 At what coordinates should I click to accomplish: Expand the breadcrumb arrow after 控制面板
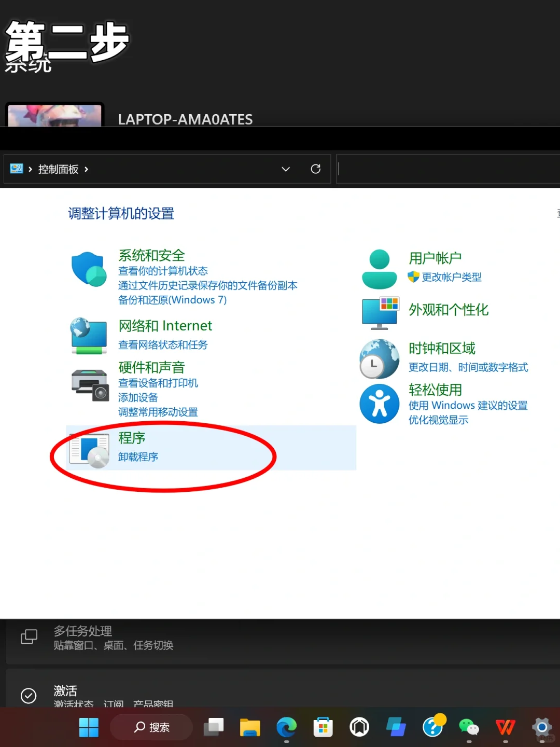[x=86, y=169]
